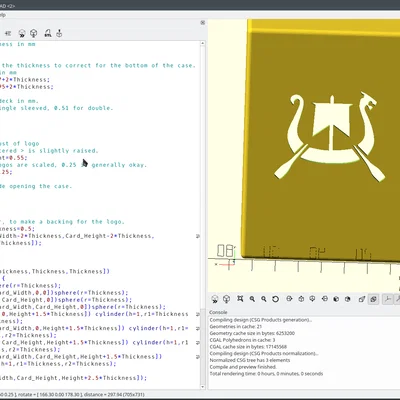The width and height of the screenshot is (400, 400).
Task: Toggle Show Axes in viewer
Action: pos(387,299)
